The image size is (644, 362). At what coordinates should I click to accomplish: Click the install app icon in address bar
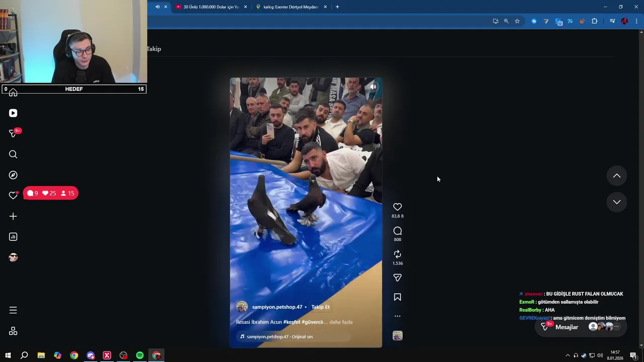[x=496, y=21]
